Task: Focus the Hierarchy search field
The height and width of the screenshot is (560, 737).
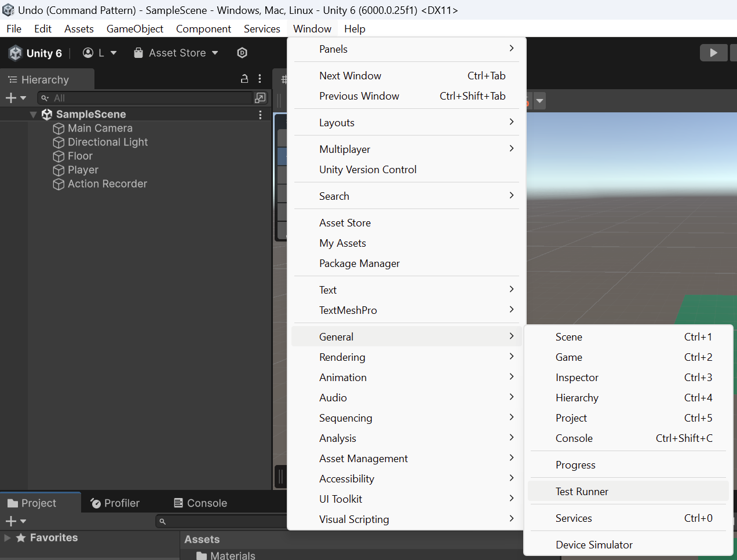Action: pos(146,98)
